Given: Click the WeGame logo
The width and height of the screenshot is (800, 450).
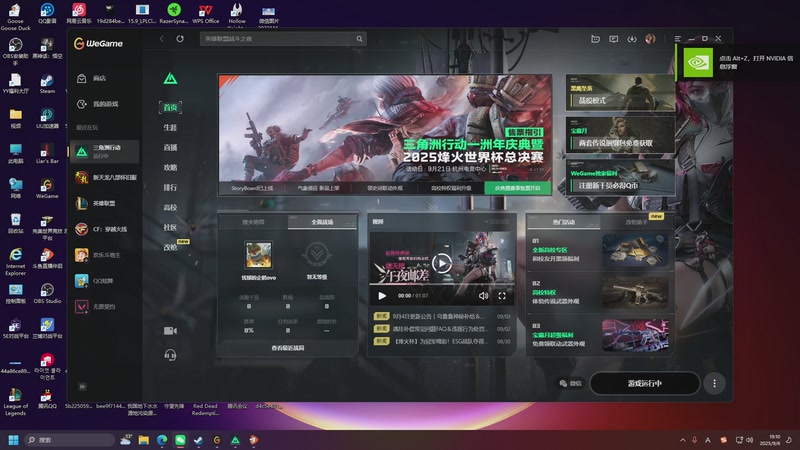Looking at the screenshot, I should [98, 43].
